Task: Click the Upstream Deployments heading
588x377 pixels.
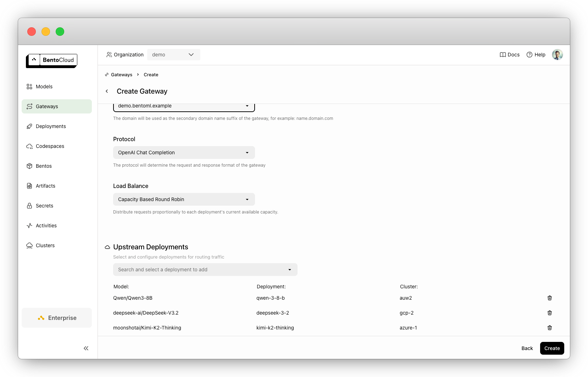Action: [x=151, y=247]
